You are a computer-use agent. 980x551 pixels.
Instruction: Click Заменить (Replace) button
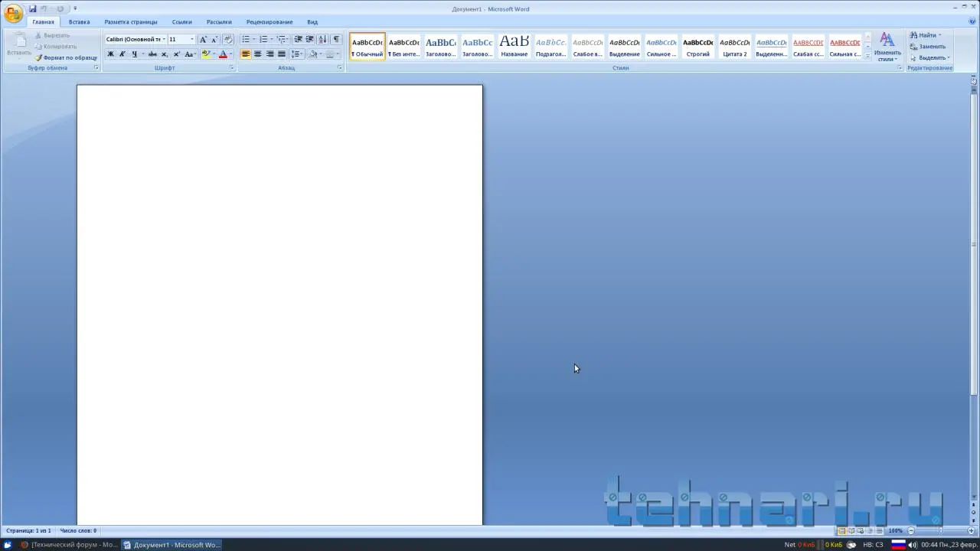(928, 47)
